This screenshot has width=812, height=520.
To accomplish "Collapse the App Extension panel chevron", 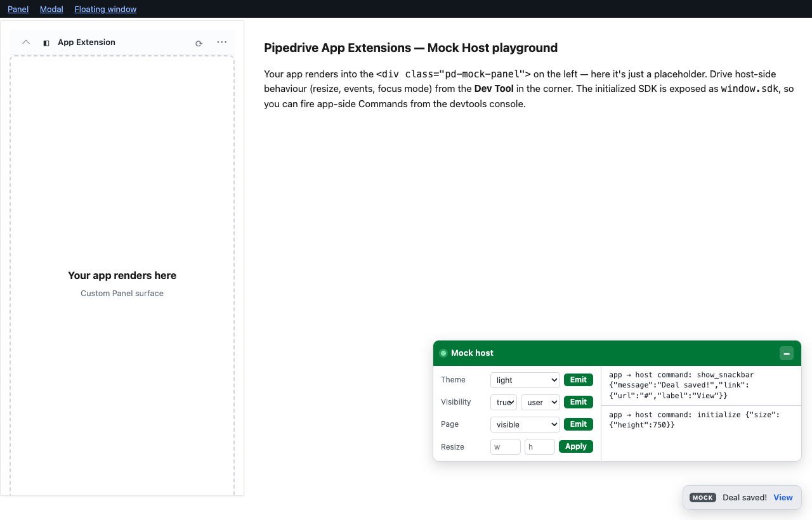I will pyautogui.click(x=26, y=42).
